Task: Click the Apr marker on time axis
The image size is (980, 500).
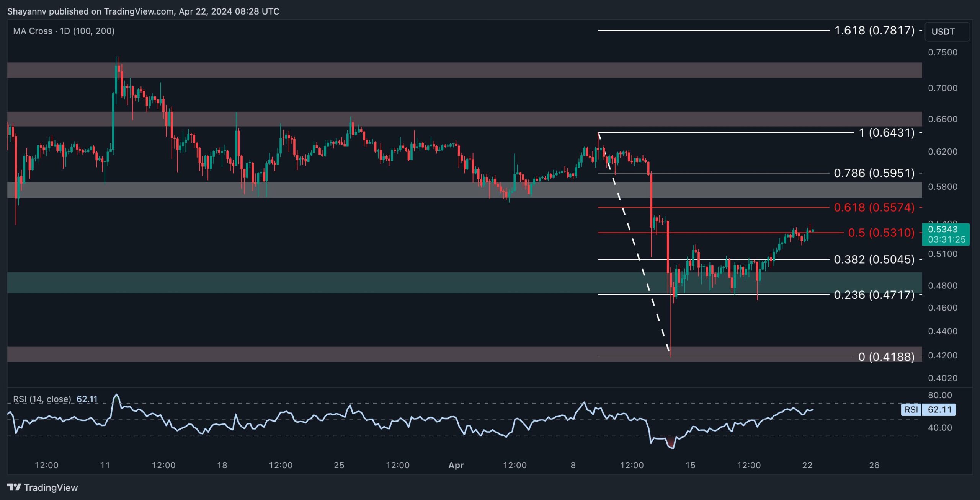Action: click(456, 465)
